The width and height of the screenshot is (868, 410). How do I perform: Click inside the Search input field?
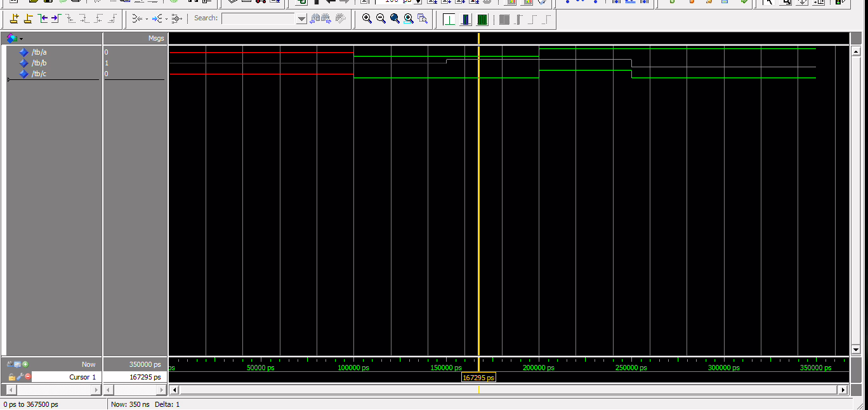(x=259, y=19)
